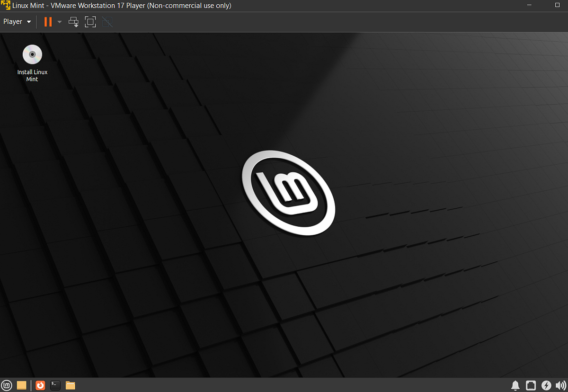Click the greyed-out Unity mode icon
The image size is (568, 392).
[x=107, y=22]
